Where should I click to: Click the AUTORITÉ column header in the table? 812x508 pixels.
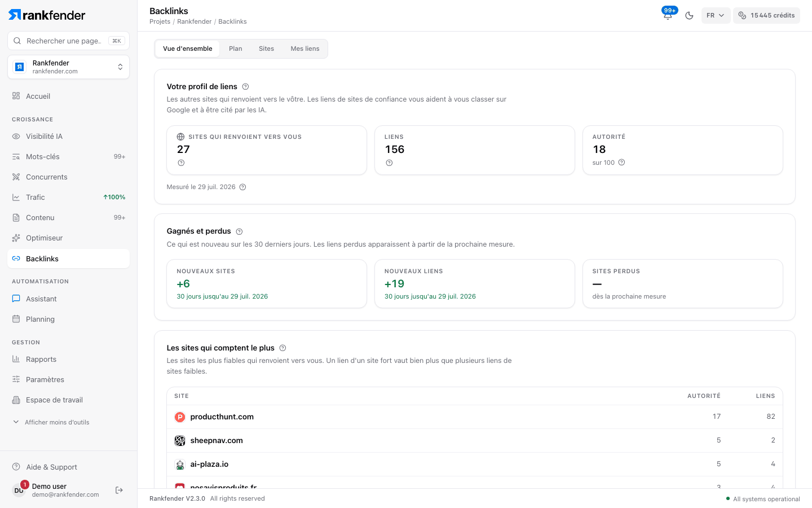(704, 396)
